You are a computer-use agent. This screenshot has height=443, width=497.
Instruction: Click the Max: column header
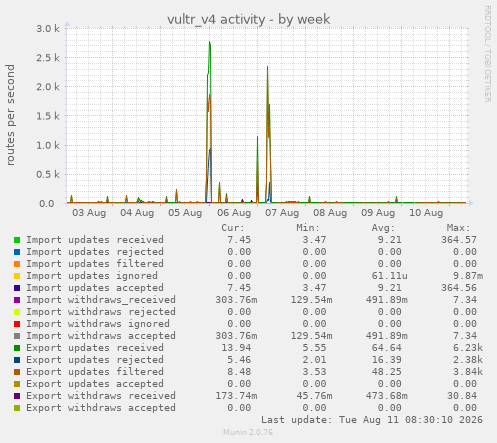[459, 228]
